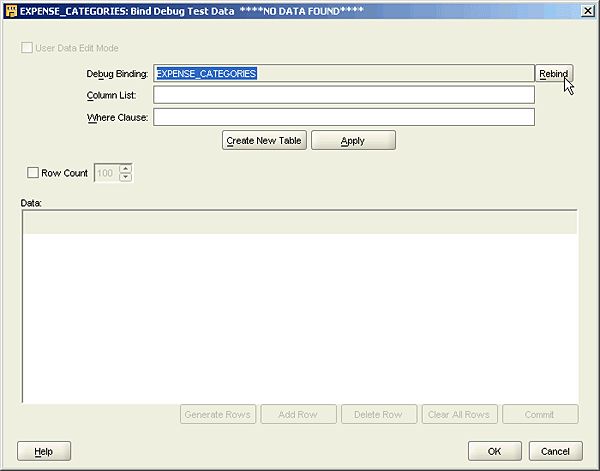
Task: Click the Create New Table button
Action: point(264,140)
